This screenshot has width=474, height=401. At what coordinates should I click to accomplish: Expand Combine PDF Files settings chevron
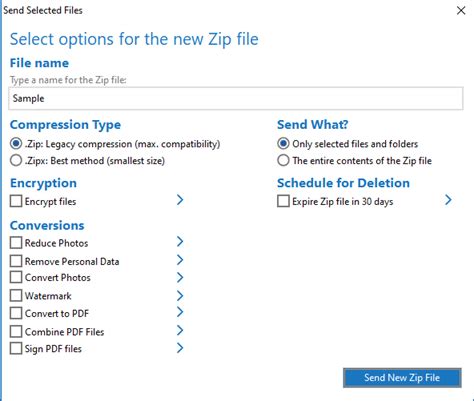(180, 331)
